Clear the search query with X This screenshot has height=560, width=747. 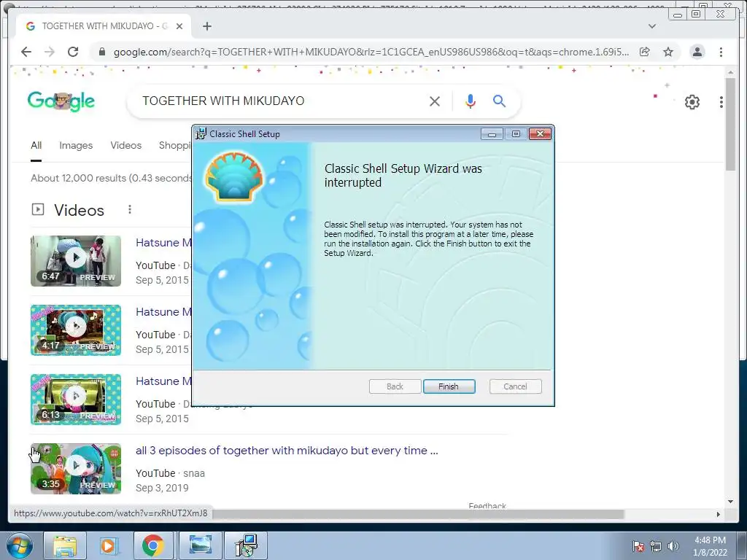point(434,101)
